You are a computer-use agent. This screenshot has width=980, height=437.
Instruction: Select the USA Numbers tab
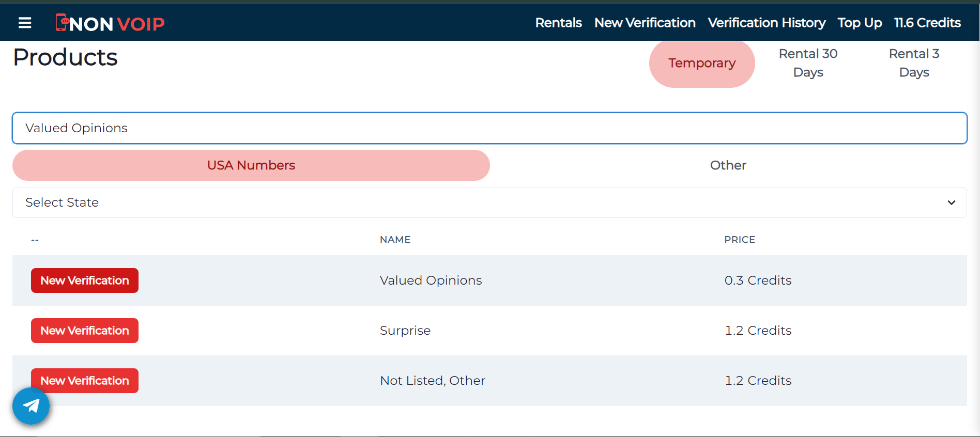pos(251,165)
